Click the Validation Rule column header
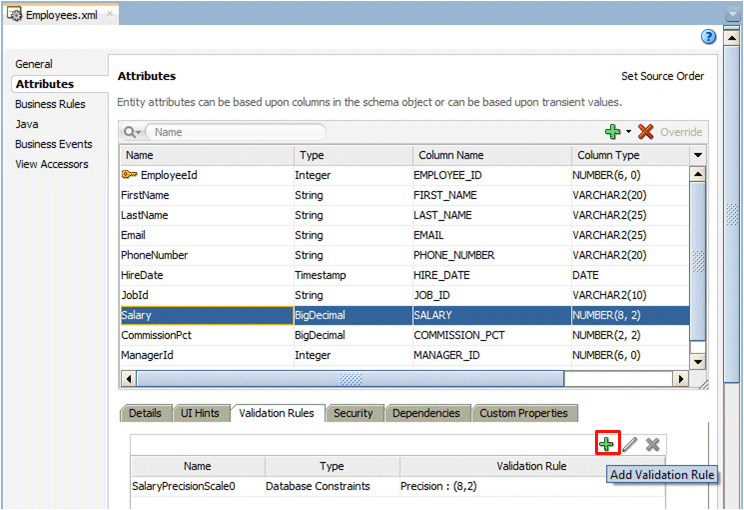The width and height of the screenshot is (744, 510). click(x=531, y=466)
